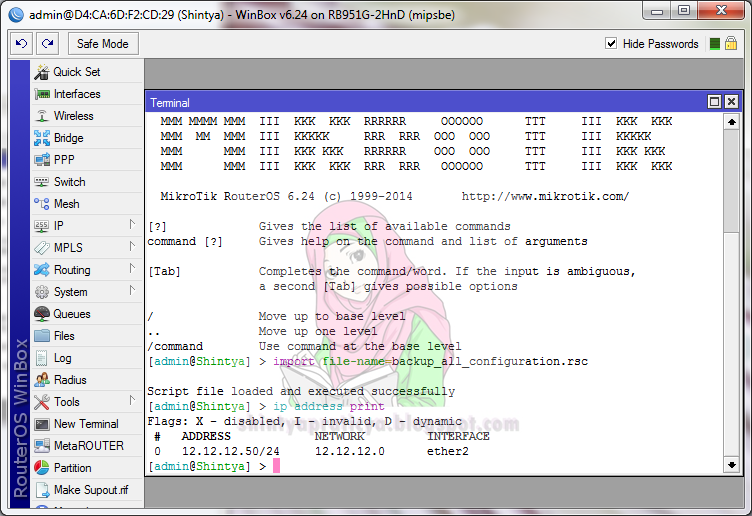Uncheck the Hide Passwords checkbox
This screenshot has height=516, width=752.
pos(611,44)
